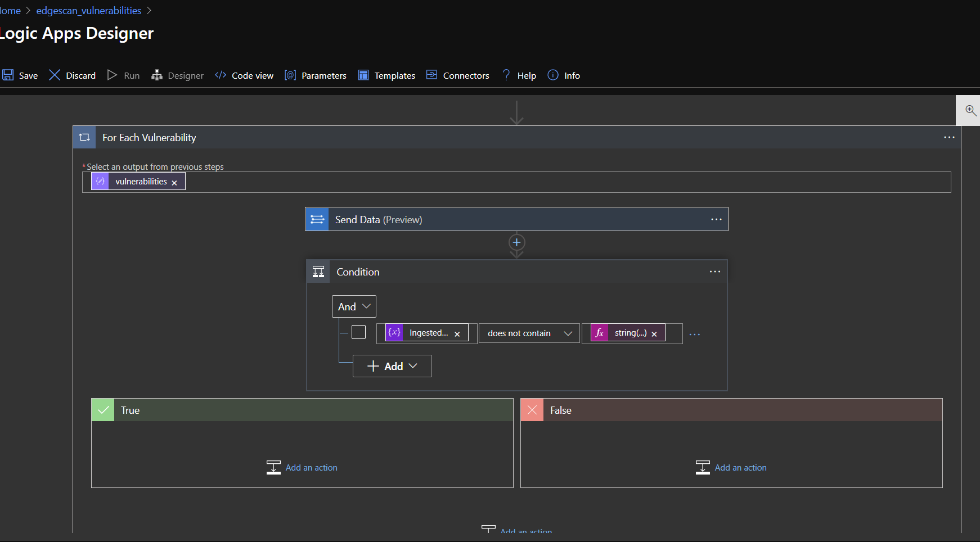Image resolution: width=980 pixels, height=542 pixels.
Task: Expand the Add condition dropdown
Action: coord(392,366)
